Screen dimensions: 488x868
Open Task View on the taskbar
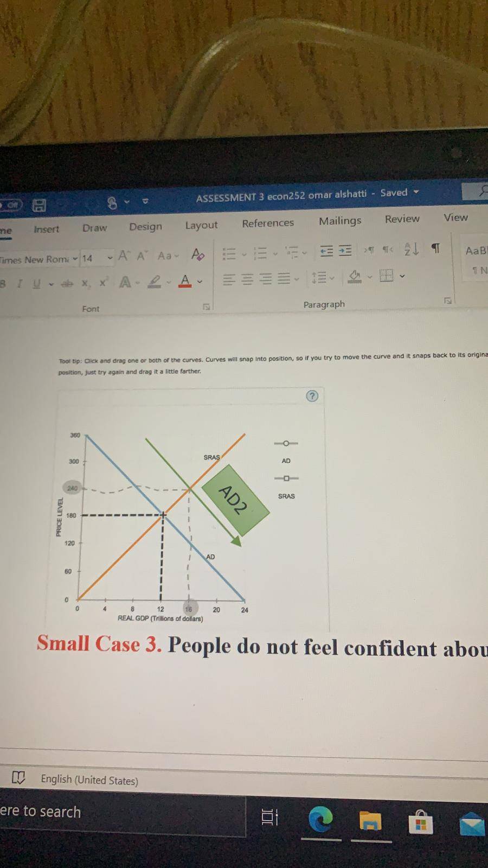point(269,817)
